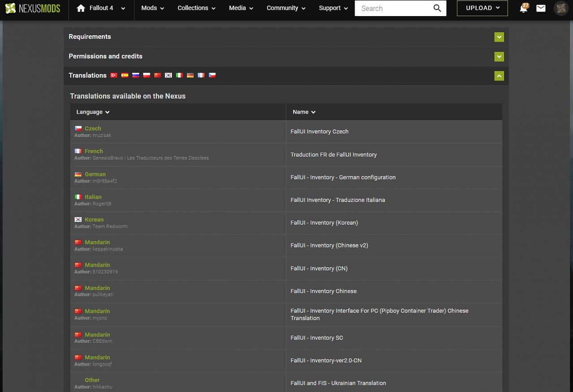Open the Italian translation link
Screen dimensions: 573x392
pyautogui.click(x=93, y=197)
